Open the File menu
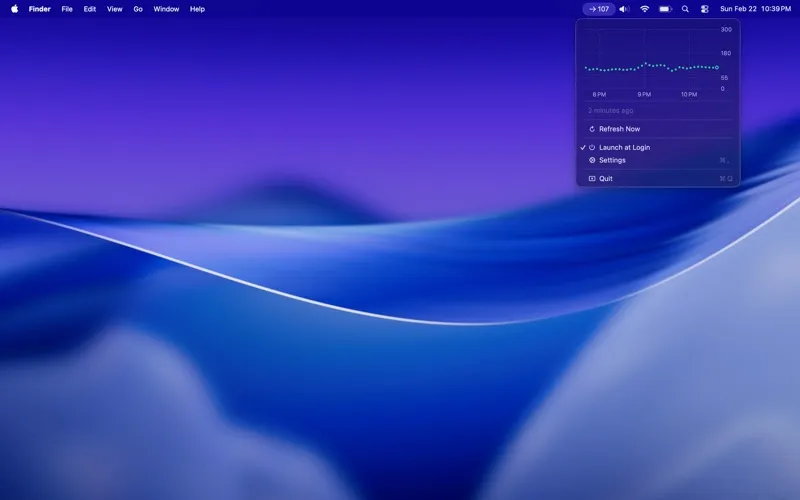Screen dimensions: 800x500 67,9
